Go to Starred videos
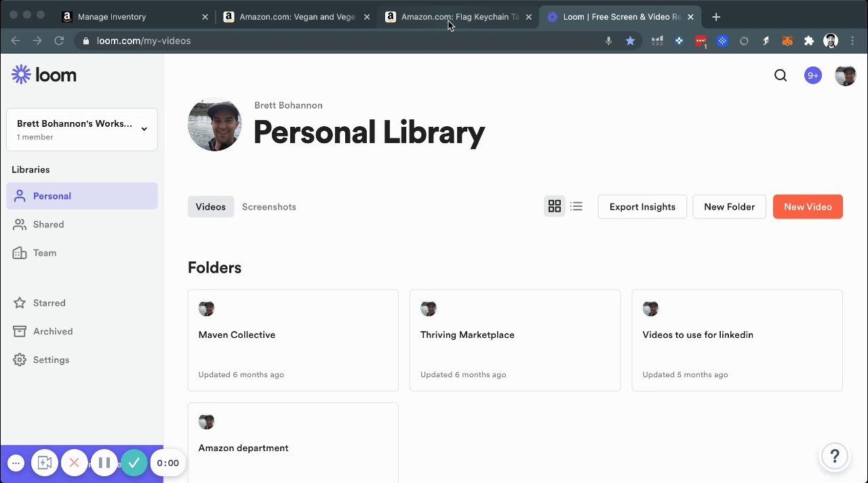 [x=82, y=303]
